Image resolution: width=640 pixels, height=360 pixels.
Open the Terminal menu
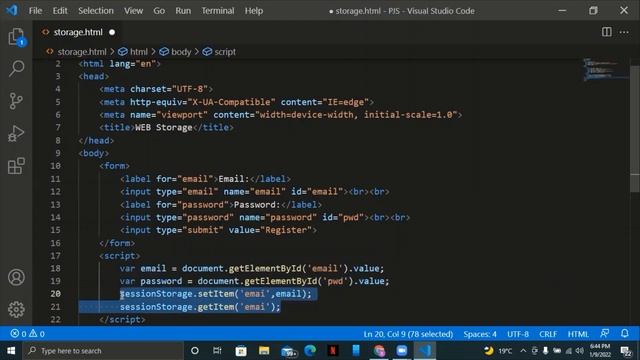218,11
